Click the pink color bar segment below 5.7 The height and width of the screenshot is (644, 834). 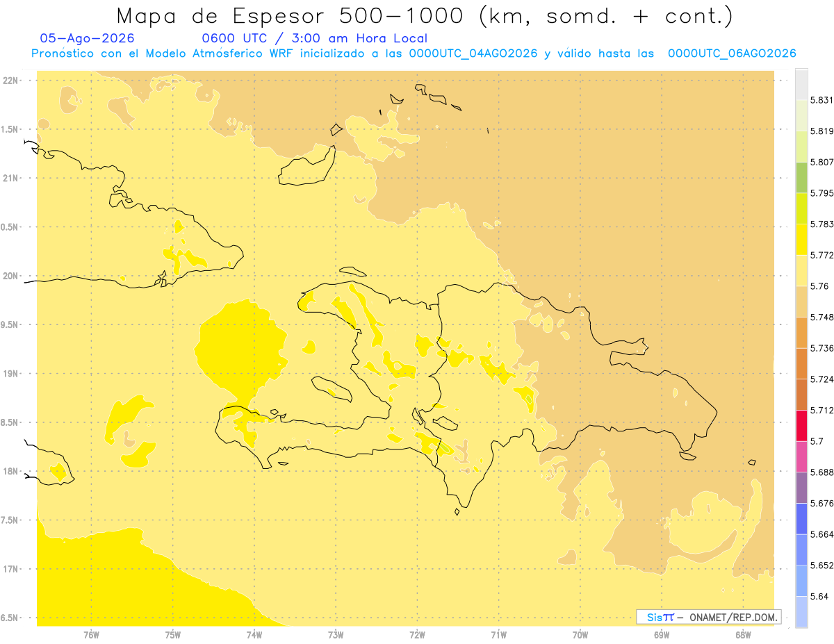click(801, 456)
